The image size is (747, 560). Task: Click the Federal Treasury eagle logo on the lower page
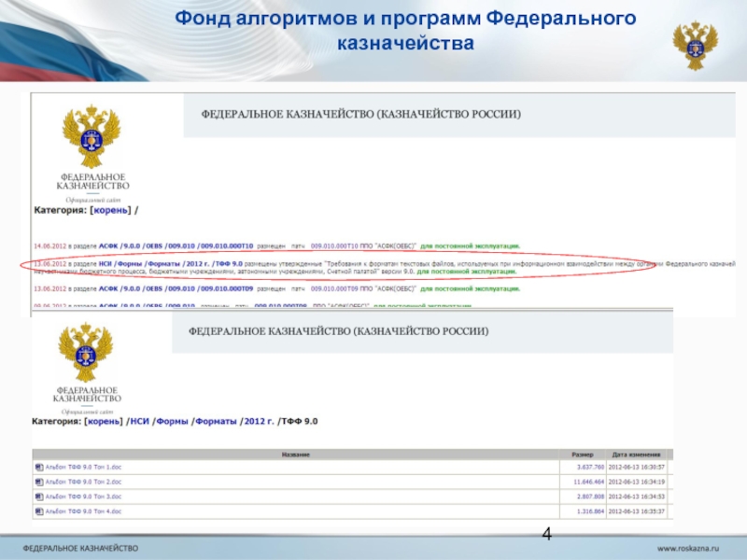tap(86, 353)
